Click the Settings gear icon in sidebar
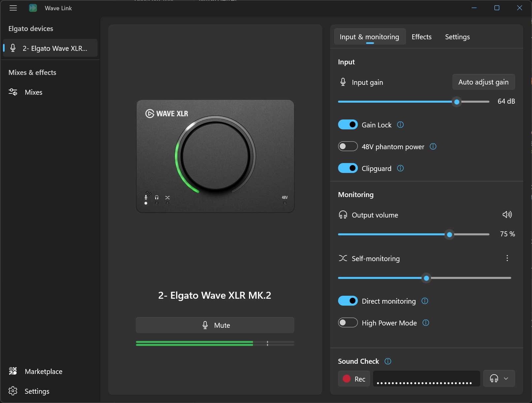The height and width of the screenshot is (403, 532). (x=13, y=391)
